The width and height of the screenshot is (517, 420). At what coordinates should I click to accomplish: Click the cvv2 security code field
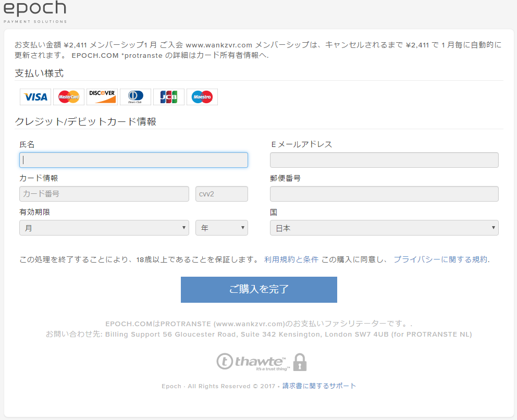tap(221, 194)
